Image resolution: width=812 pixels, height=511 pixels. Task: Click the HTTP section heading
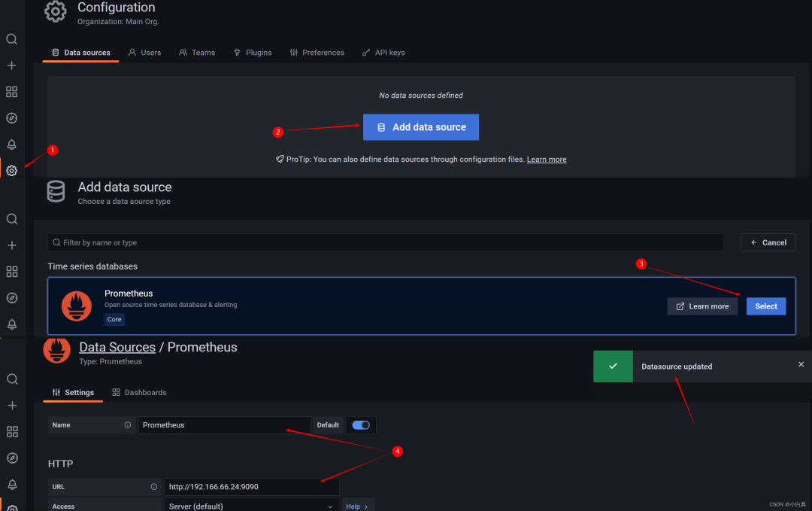pyautogui.click(x=61, y=464)
